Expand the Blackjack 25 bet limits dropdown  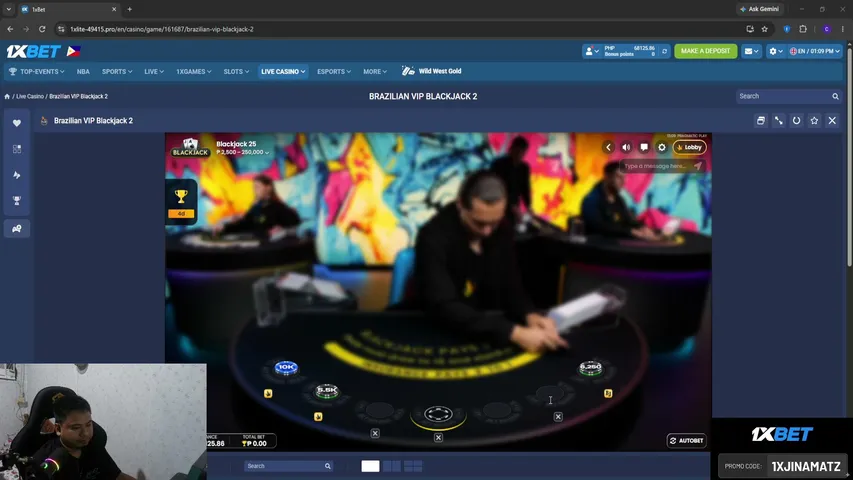coord(243,152)
